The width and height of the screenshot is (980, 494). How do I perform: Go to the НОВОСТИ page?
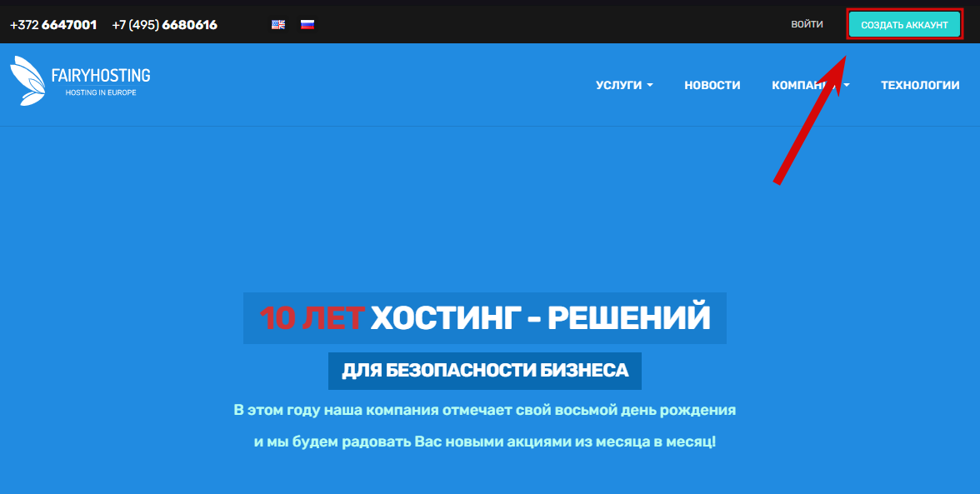712,85
